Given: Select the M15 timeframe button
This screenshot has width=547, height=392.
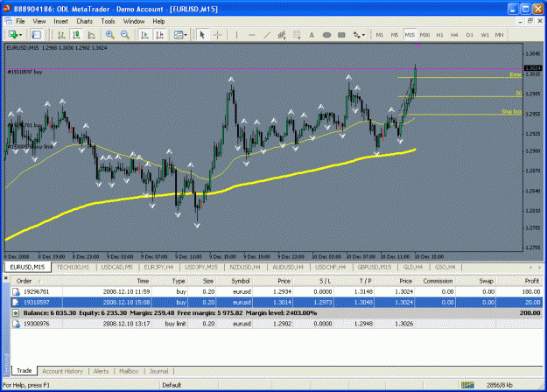Looking at the screenshot, I should coord(410,35).
